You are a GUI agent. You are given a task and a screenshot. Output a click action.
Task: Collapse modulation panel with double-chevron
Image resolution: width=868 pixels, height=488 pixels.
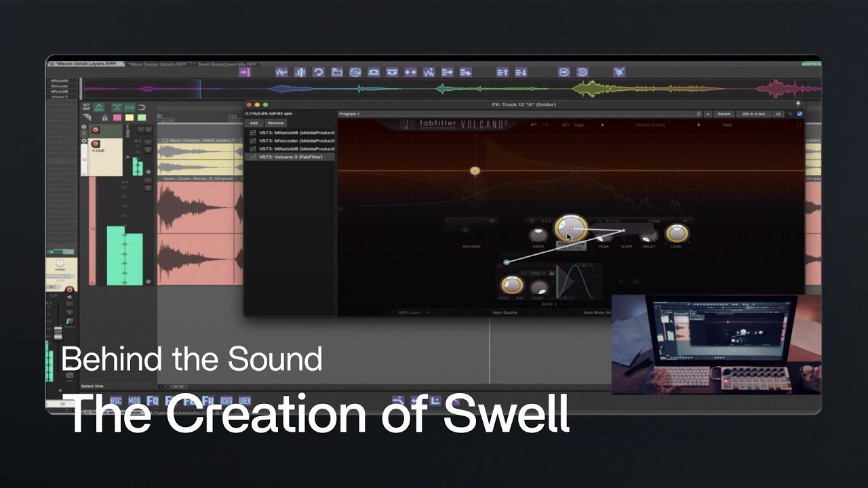pyautogui.click(x=636, y=281)
